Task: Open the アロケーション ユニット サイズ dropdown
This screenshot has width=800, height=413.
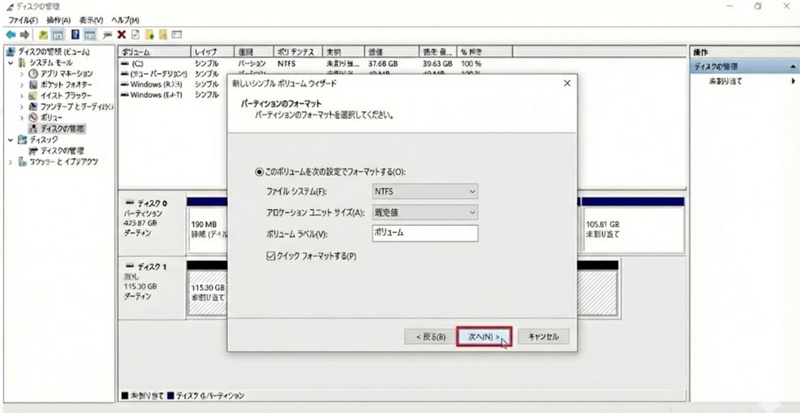Action: click(x=425, y=212)
